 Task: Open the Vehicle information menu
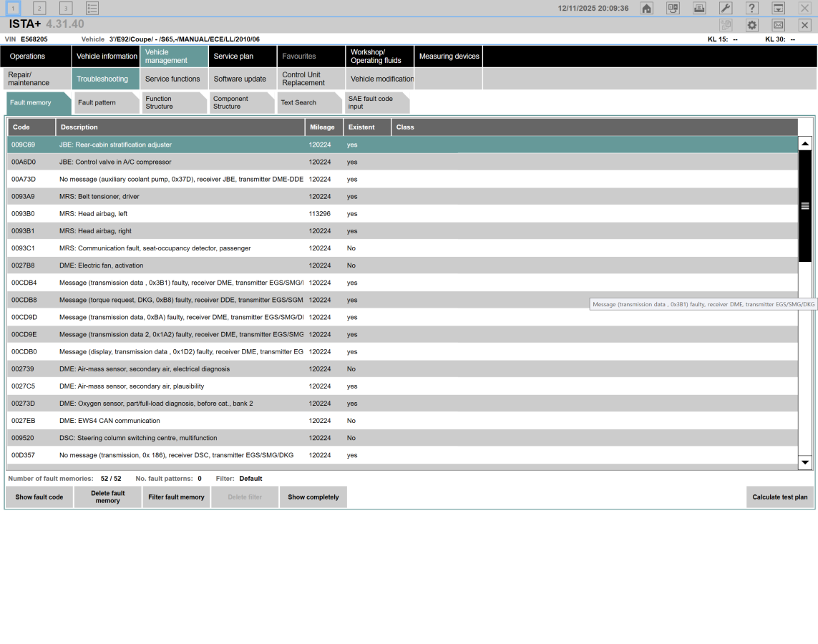[107, 57]
